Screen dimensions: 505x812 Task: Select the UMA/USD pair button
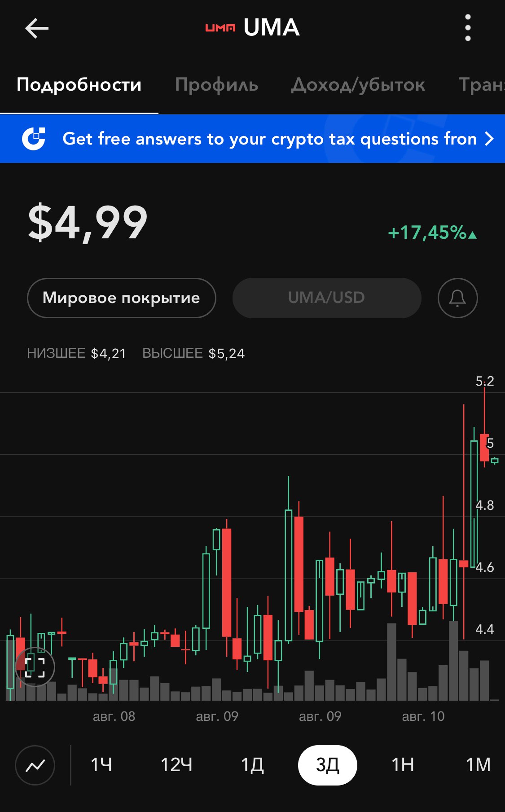[327, 298]
